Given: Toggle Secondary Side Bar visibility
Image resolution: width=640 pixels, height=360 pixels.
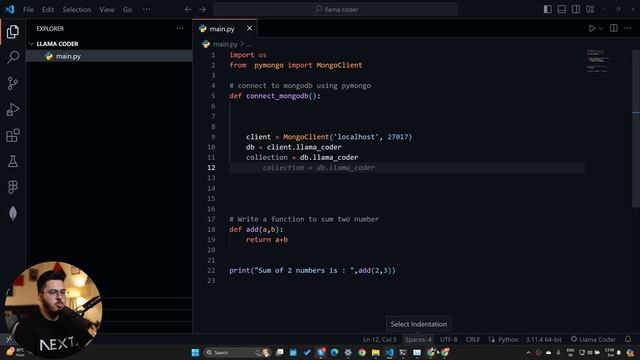Looking at the screenshot, I should coord(576,9).
